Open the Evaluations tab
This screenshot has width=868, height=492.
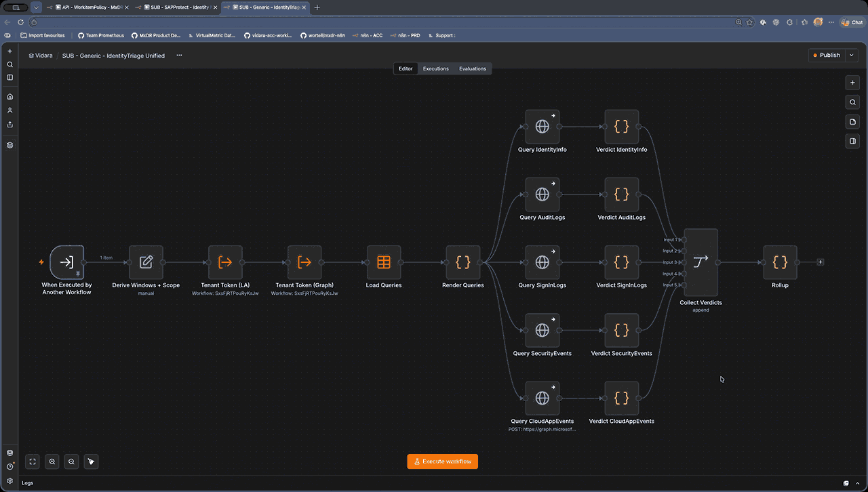pos(473,68)
